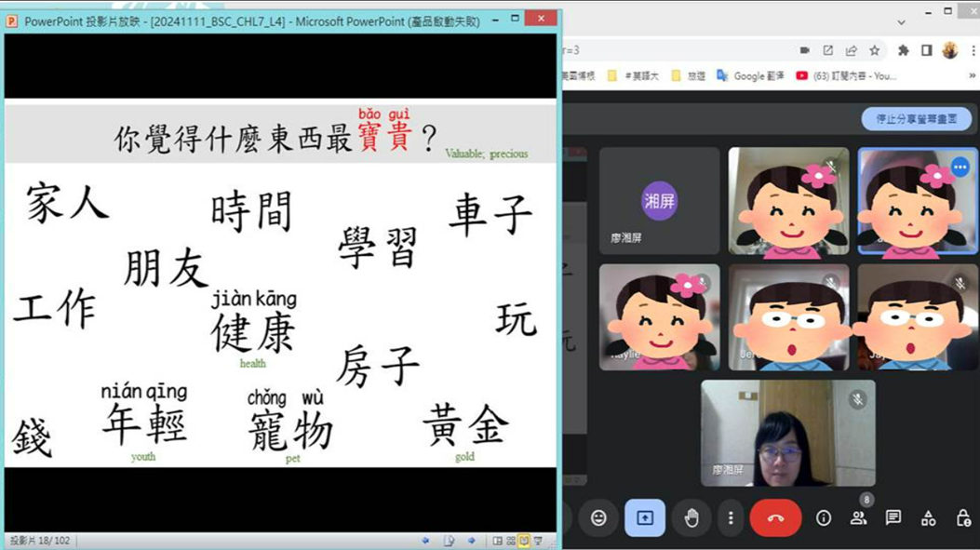Image resolution: width=980 pixels, height=550 pixels.
Task: Stop presenting via the highlighted present toggle
Action: tap(644, 517)
